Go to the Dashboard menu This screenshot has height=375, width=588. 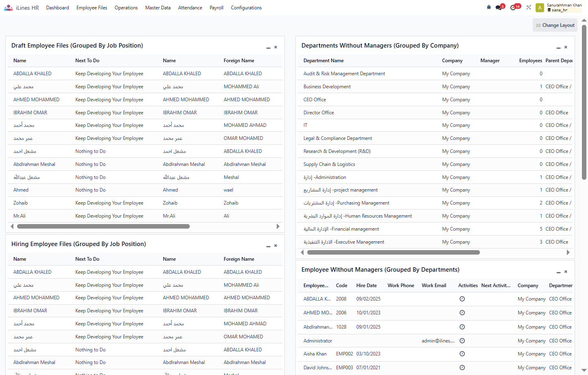pos(57,8)
